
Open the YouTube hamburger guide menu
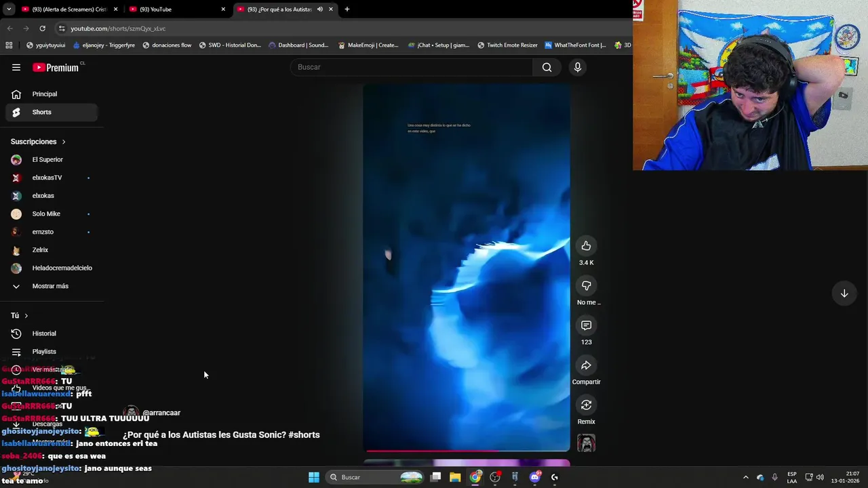pyautogui.click(x=16, y=67)
